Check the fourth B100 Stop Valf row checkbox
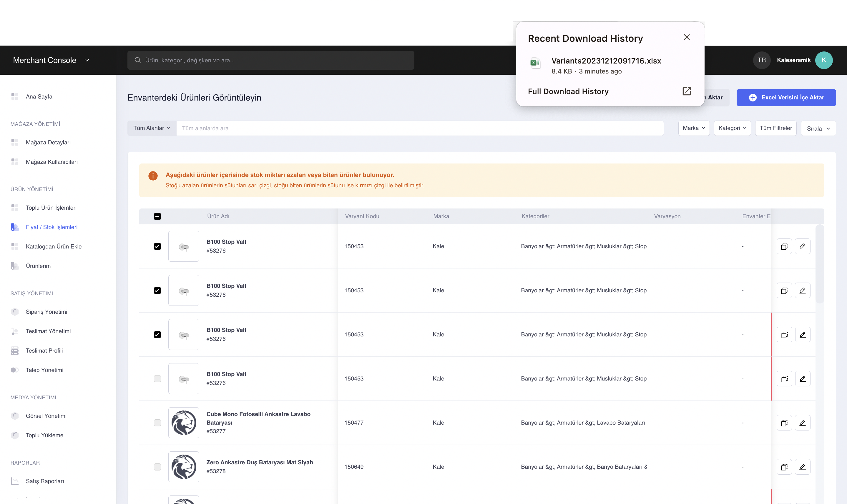The image size is (847, 504). click(157, 379)
